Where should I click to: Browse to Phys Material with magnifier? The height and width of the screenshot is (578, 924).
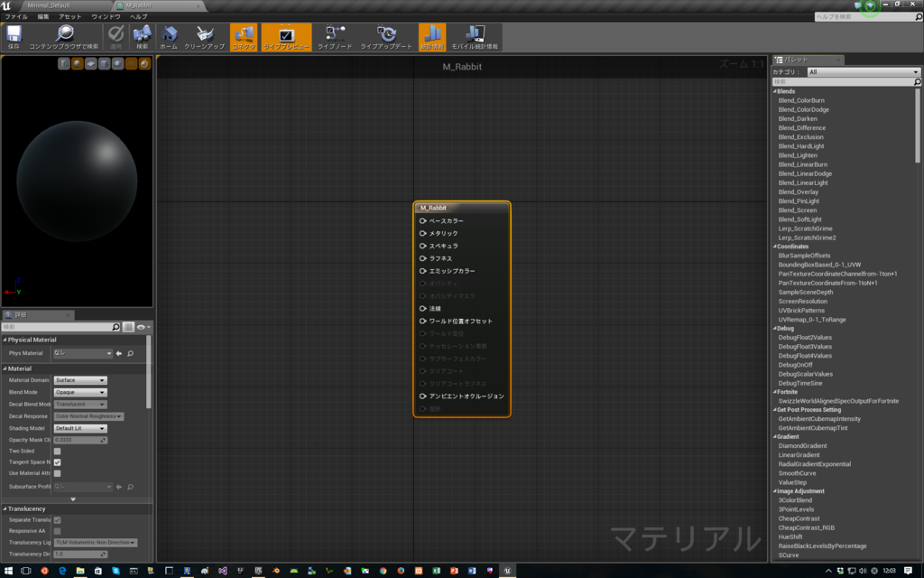[130, 353]
